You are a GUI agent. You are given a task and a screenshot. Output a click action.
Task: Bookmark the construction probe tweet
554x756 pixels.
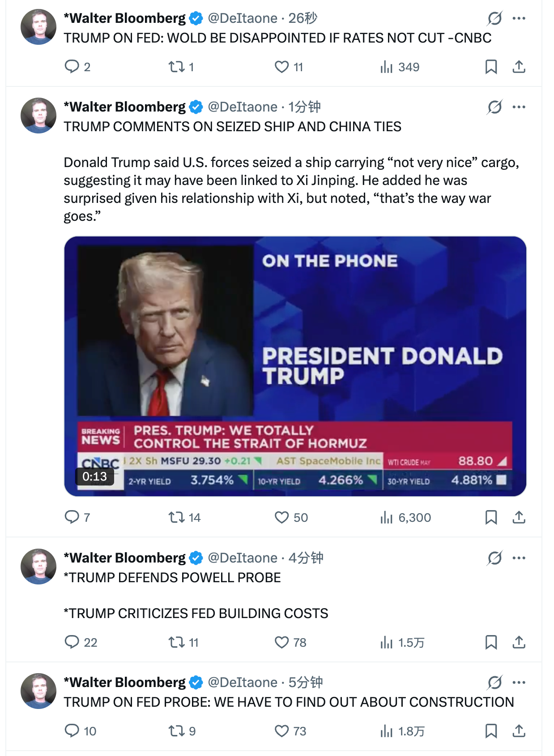click(x=491, y=731)
